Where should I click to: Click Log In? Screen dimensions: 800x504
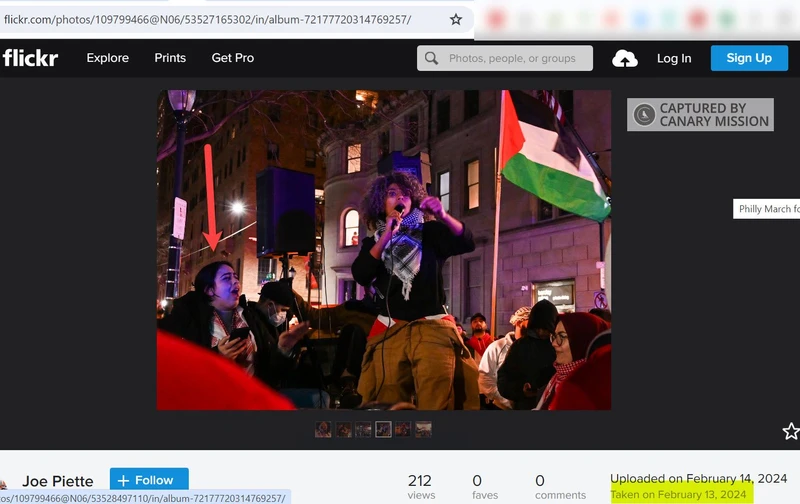pos(673,59)
